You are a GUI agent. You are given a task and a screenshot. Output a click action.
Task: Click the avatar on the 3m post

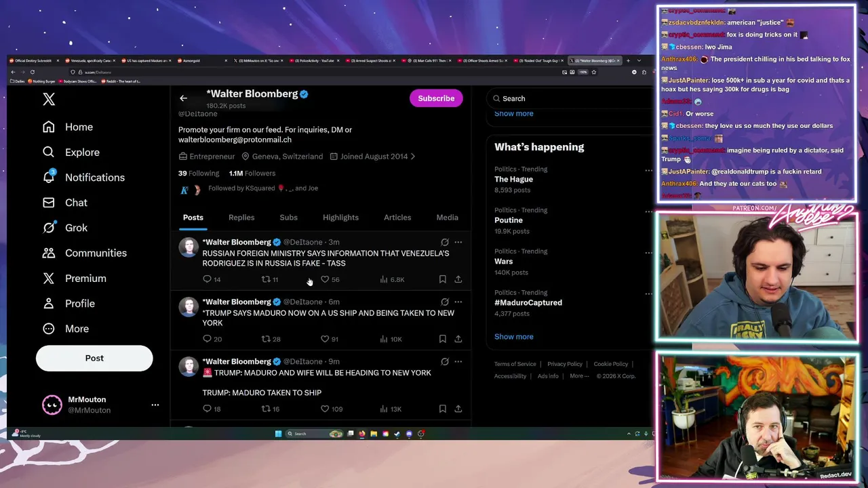click(x=188, y=247)
